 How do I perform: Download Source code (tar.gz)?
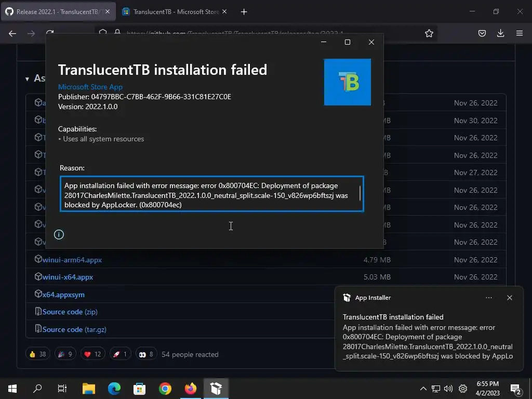[x=74, y=329]
